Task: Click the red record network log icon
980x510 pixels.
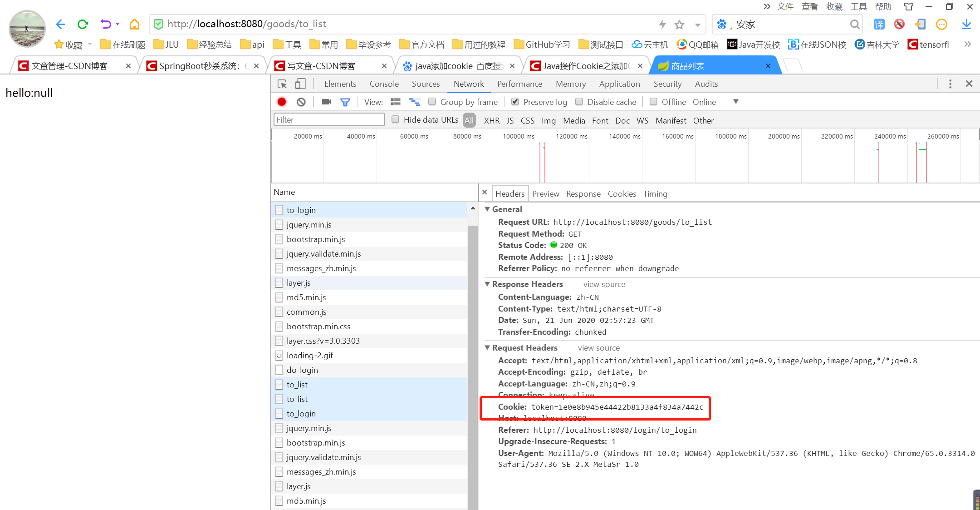Action: tap(282, 102)
